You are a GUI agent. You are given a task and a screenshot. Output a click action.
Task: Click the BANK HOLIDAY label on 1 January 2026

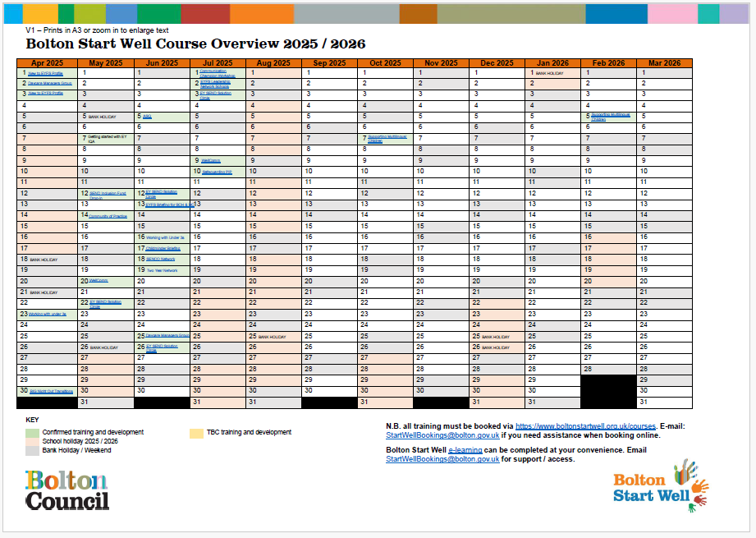(550, 74)
